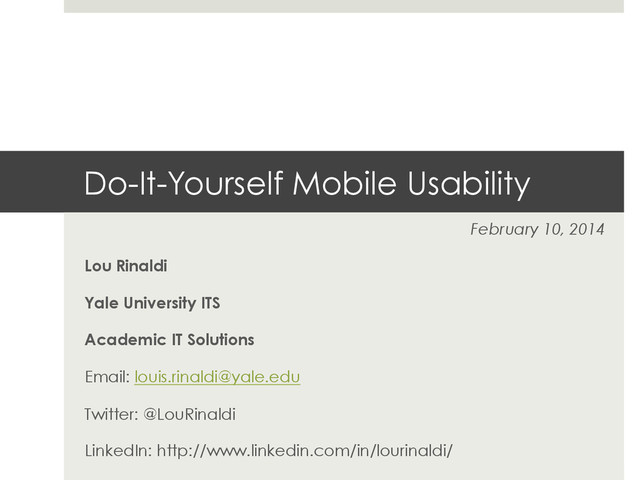Click the Academic IT Solutions line
This screenshot has width=640, height=480.
169,340
